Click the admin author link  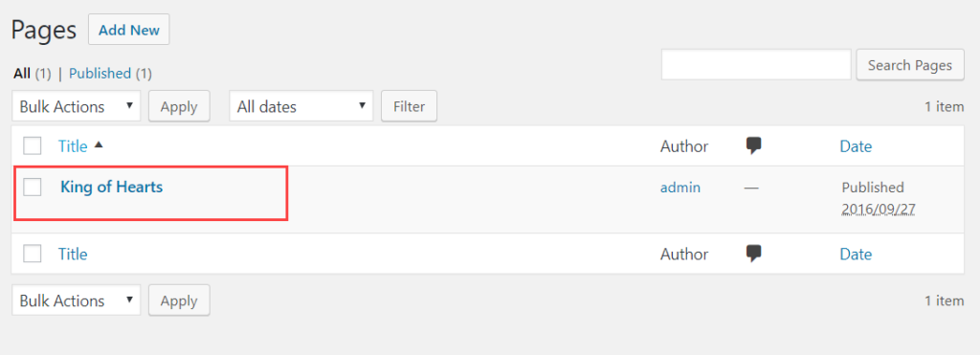pyautogui.click(x=680, y=187)
